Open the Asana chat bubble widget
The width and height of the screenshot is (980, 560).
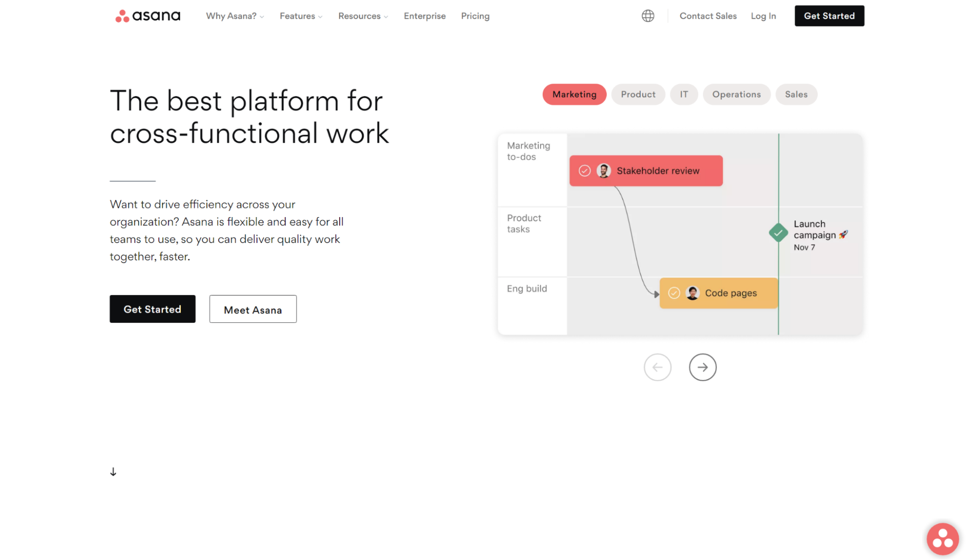[942, 539]
